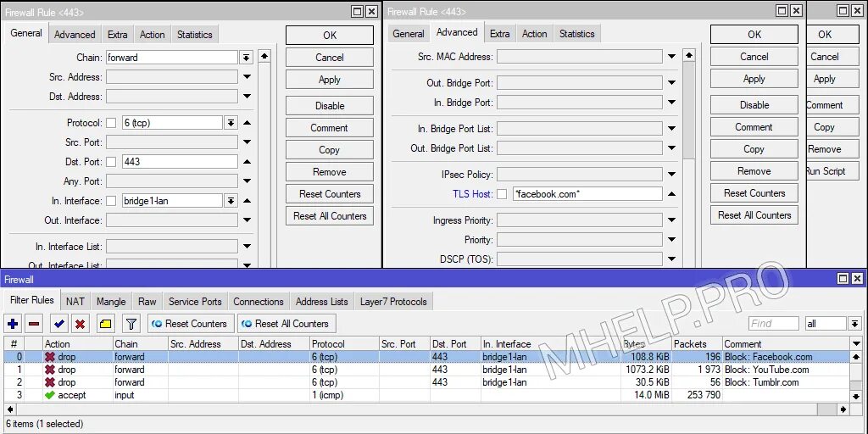The image size is (868, 434).
Task: Toggle TLS Host invert checkbox
Action: click(502, 194)
